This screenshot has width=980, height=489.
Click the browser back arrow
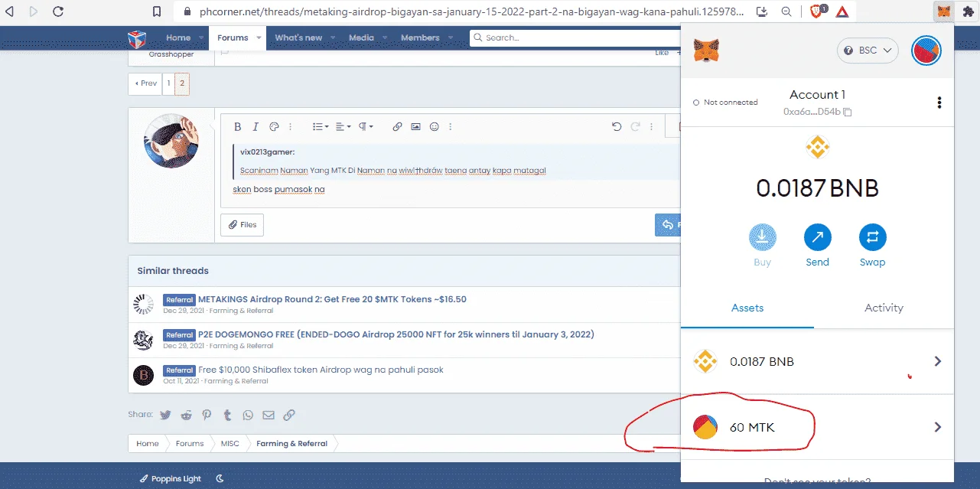coord(10,11)
